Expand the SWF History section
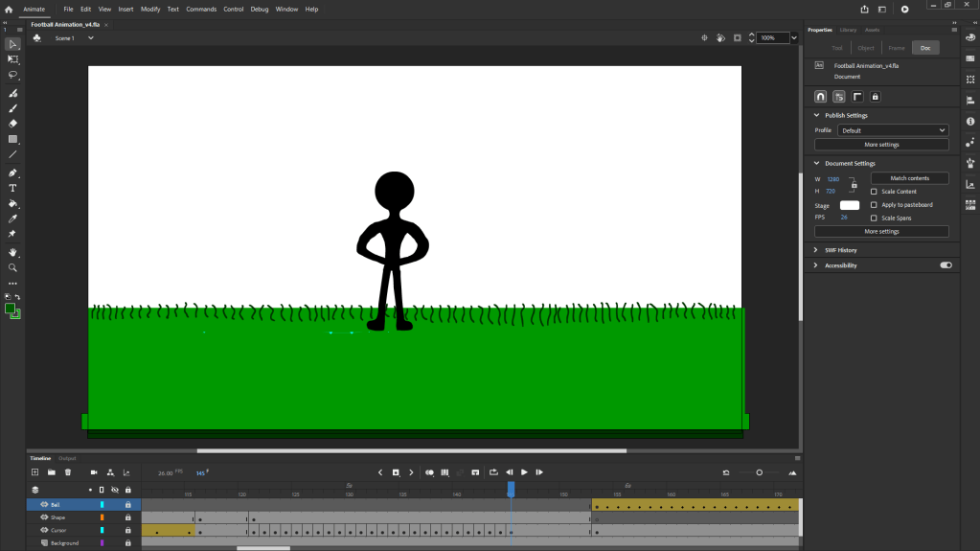This screenshot has width=980, height=551. [841, 250]
